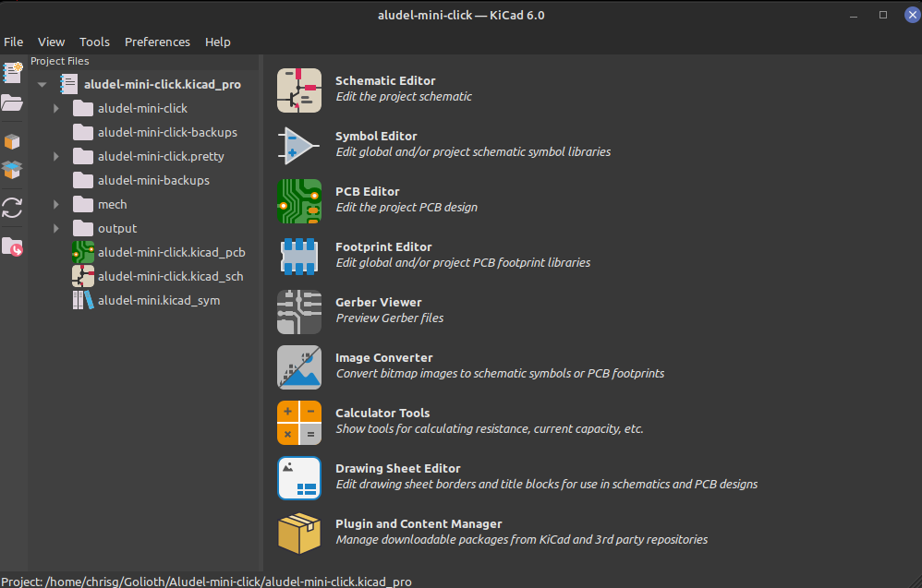The width and height of the screenshot is (922, 588).
Task: Click the aludel-mini-click.kicad_sch file icon
Action: (x=83, y=276)
